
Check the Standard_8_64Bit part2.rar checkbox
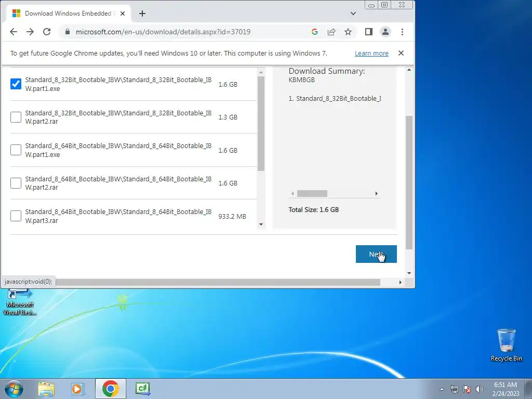point(16,183)
